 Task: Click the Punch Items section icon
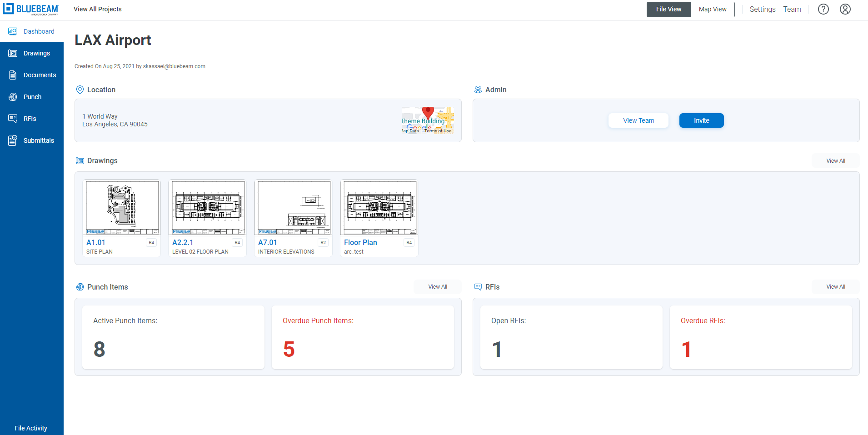coord(80,287)
